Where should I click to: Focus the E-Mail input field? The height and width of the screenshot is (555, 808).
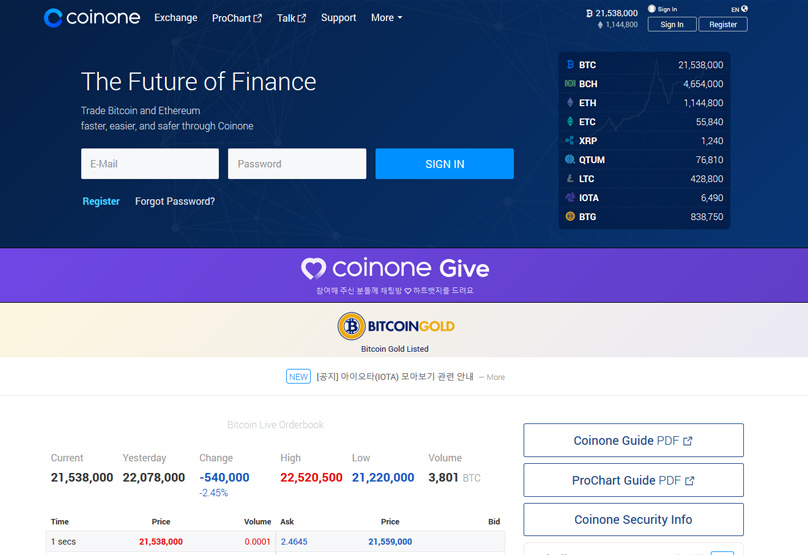tap(150, 164)
